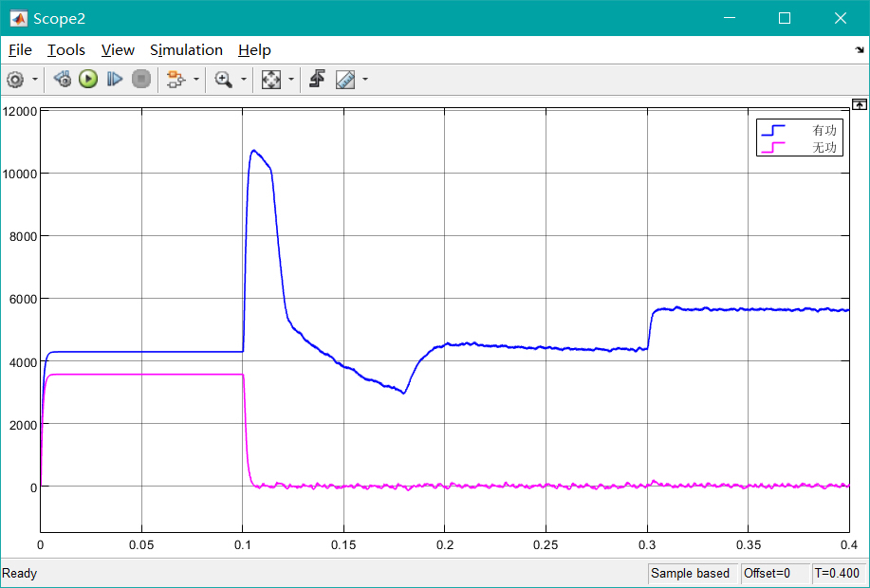Expand the Zoom tool dropdown arrow
Viewport: 870px width, 588px height.
243,80
